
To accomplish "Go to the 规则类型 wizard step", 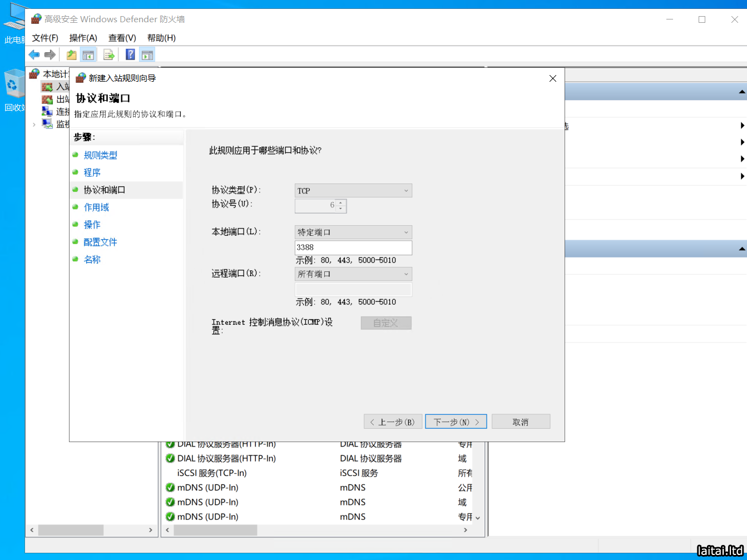I will pyautogui.click(x=100, y=155).
